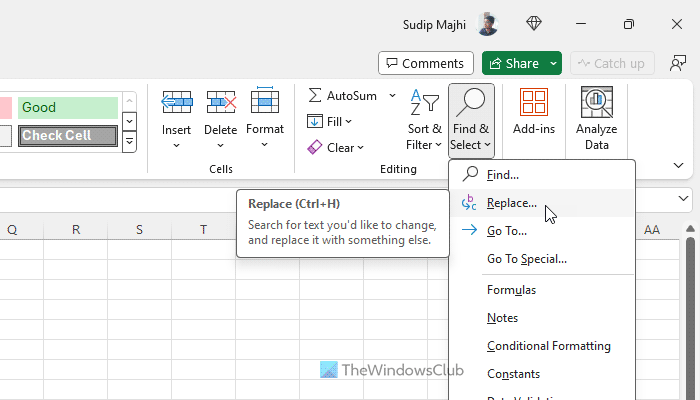Open the Add-ins icon

(x=533, y=103)
